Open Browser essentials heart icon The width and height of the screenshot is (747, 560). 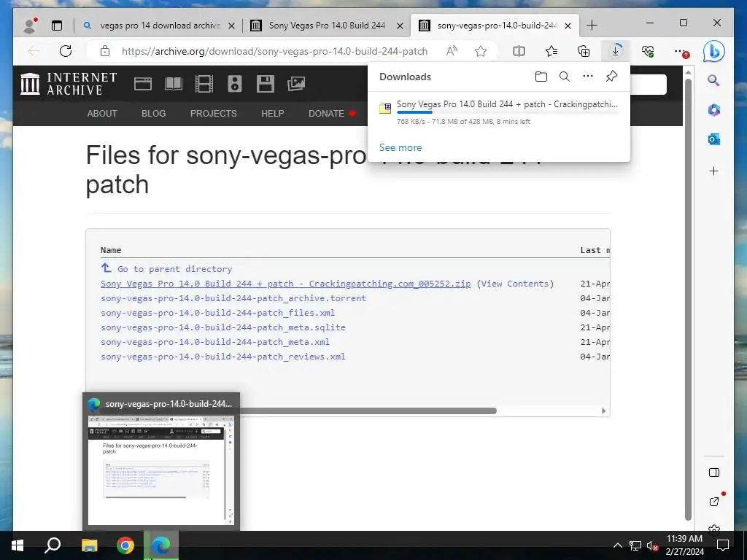tap(648, 51)
